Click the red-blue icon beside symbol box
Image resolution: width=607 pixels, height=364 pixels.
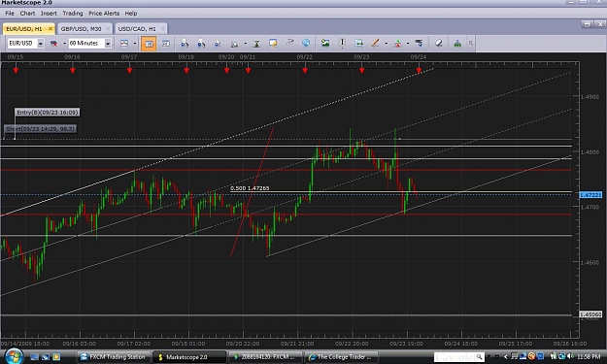point(53,44)
